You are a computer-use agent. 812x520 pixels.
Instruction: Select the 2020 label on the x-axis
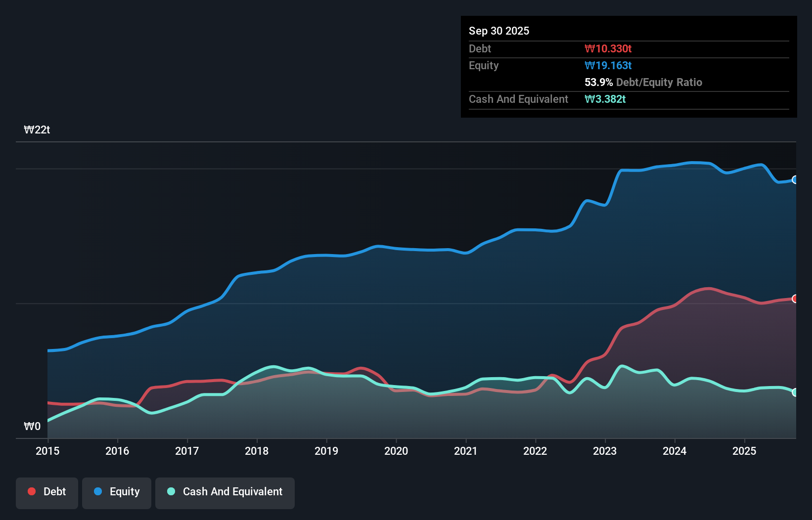(396, 451)
